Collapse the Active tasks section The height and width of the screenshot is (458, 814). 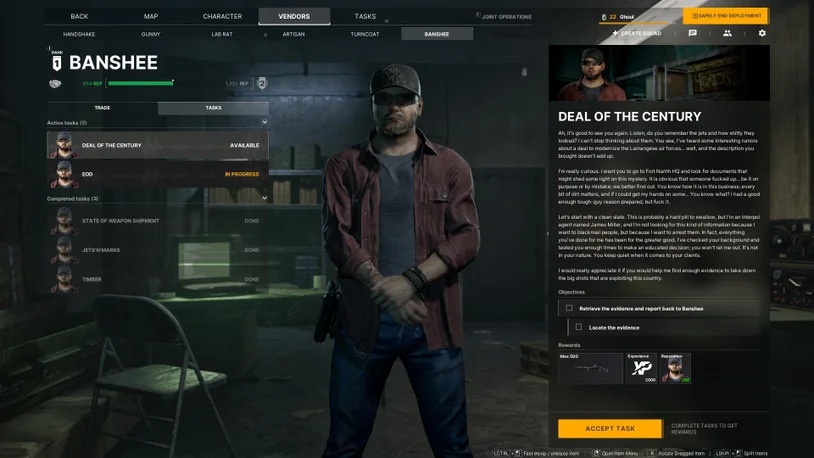pos(264,123)
